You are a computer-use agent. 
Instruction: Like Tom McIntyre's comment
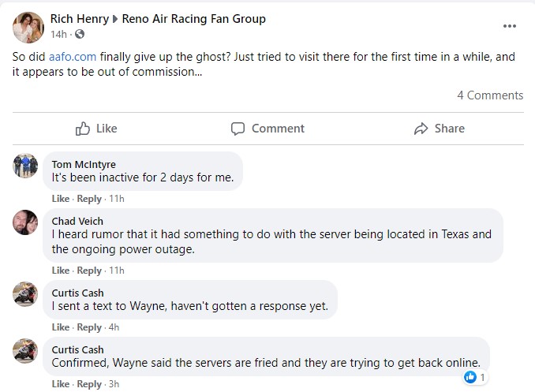61,200
